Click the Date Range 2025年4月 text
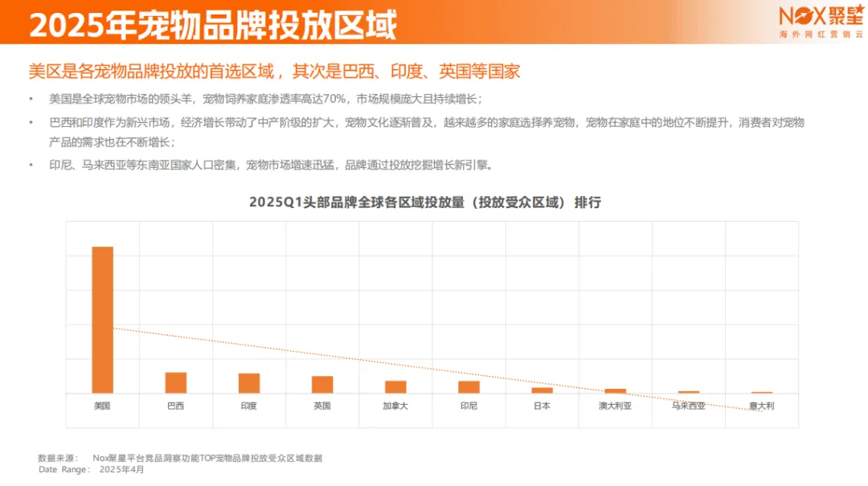 point(92,469)
